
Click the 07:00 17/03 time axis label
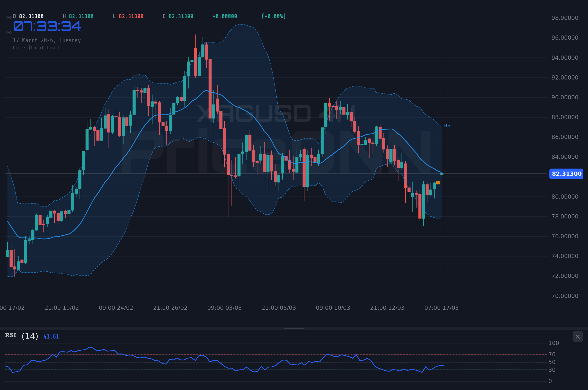click(442, 307)
